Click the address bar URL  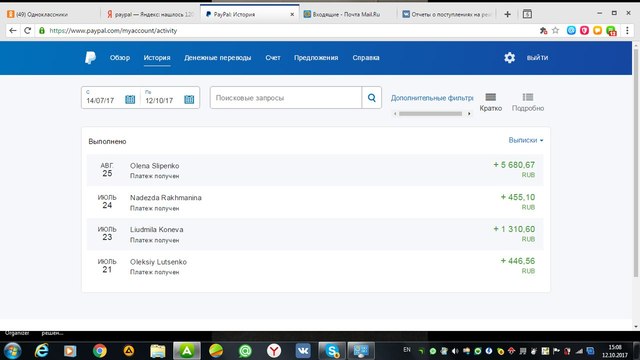coord(113,31)
